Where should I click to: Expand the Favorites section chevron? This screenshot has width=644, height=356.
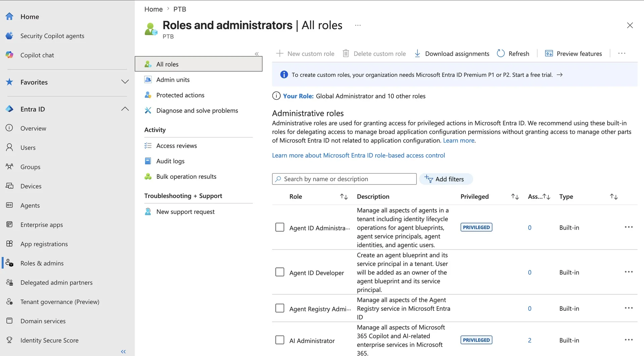tap(125, 82)
